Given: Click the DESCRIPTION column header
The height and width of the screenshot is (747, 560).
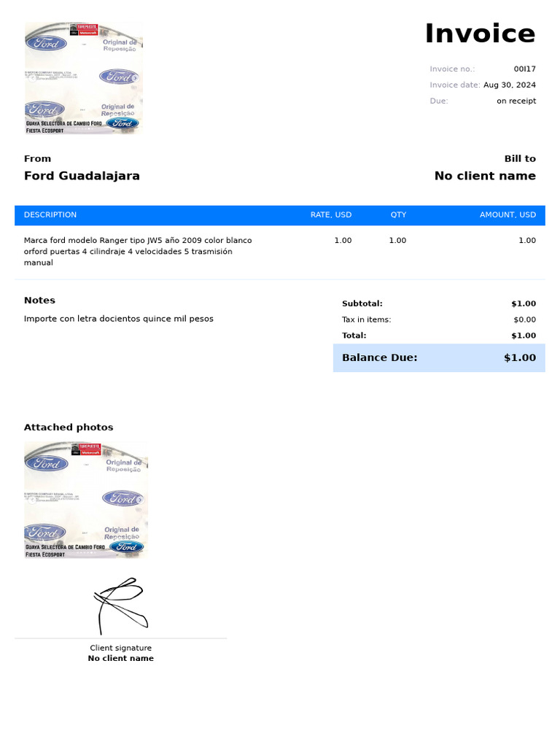Looking at the screenshot, I should [x=50, y=215].
